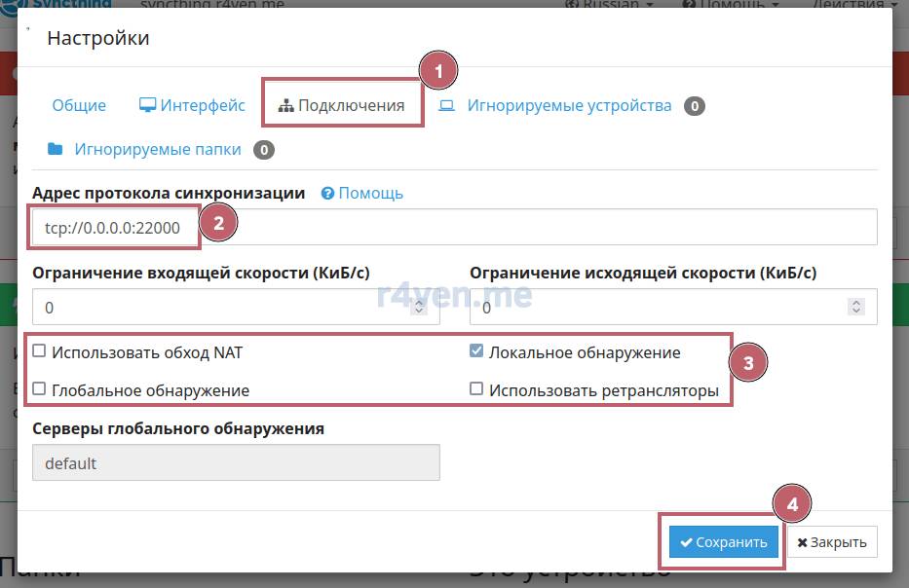Click the monitor icon on Интерфейс tab
The image size is (909, 588).
[147, 105]
